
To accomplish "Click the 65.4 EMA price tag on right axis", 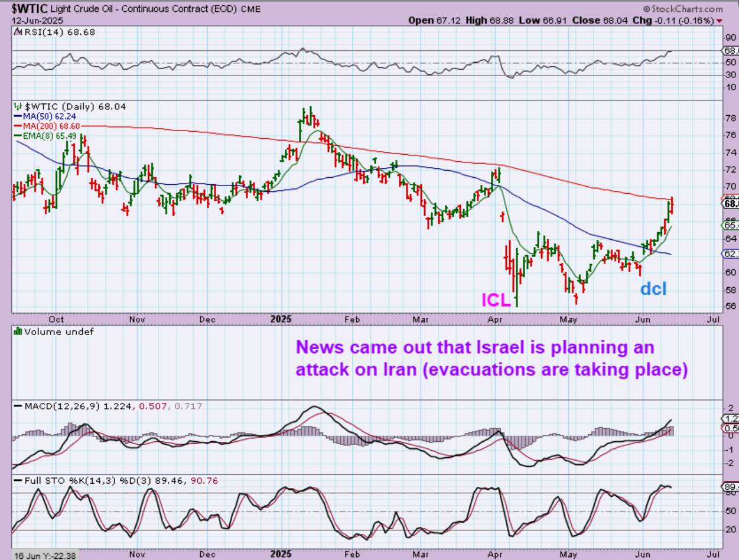I will [730, 225].
